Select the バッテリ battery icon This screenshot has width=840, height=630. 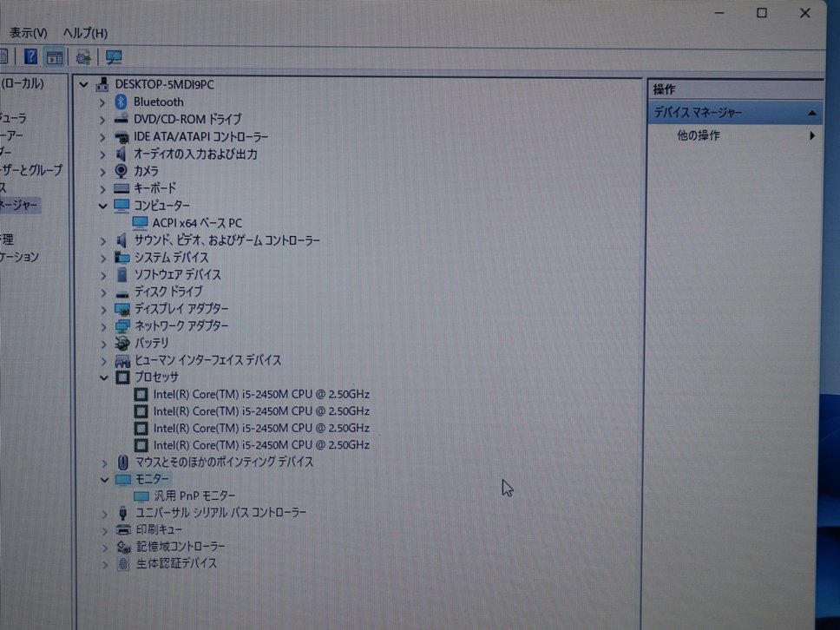pos(122,344)
